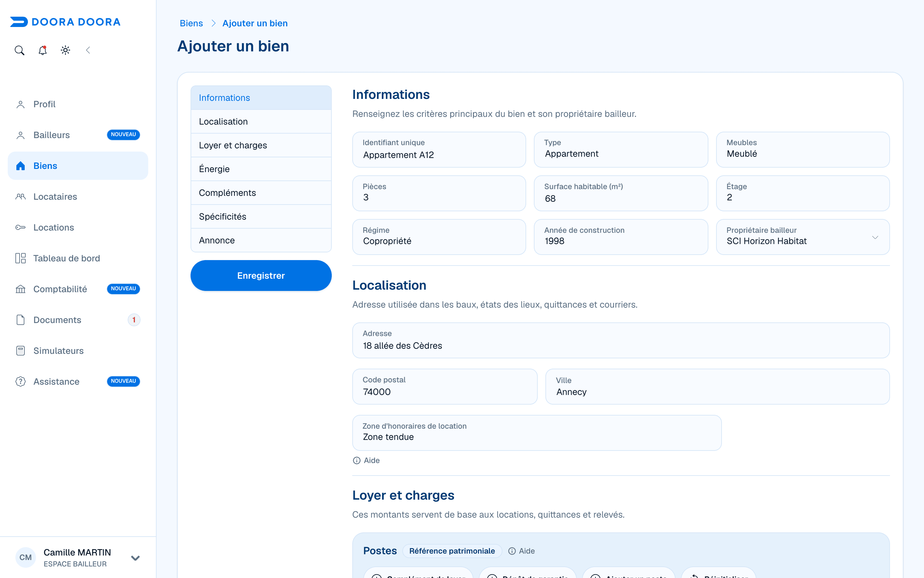Click the Doora Doora logo
924x578 pixels.
click(65, 22)
